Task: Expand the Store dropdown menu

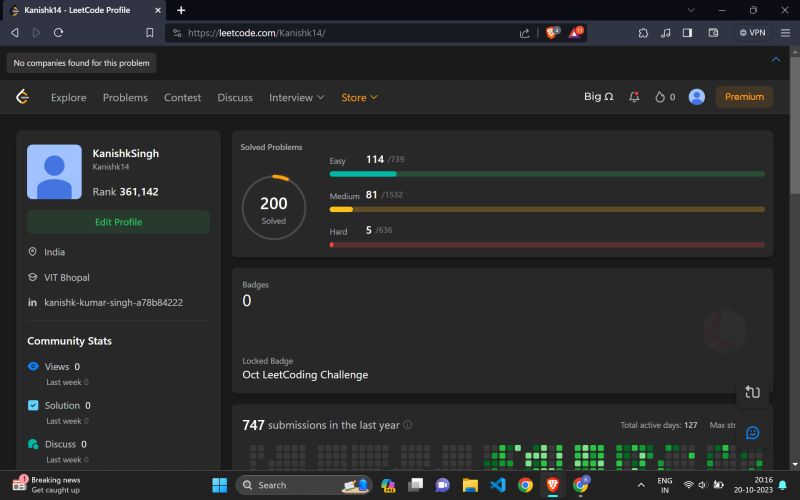Action: [x=359, y=97]
